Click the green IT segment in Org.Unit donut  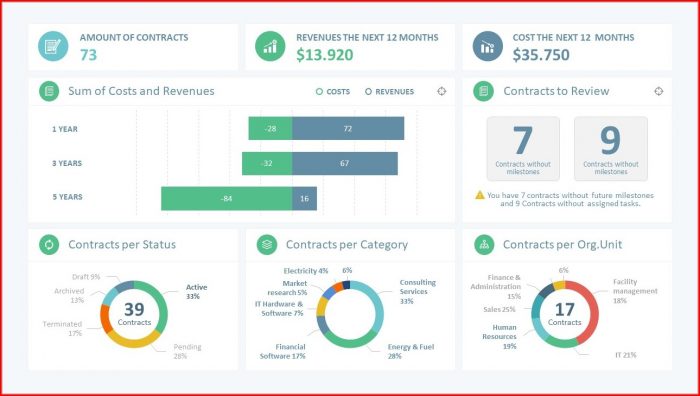point(562,344)
